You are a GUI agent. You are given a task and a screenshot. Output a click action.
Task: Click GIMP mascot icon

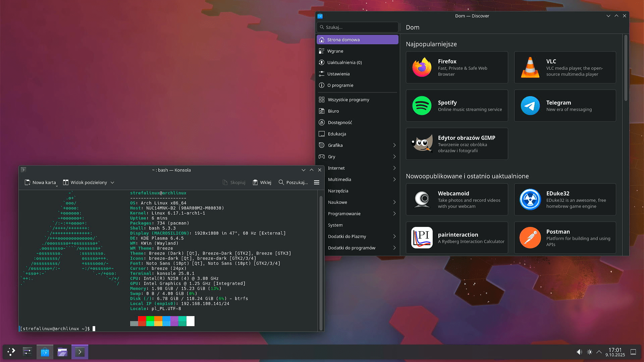tap(422, 144)
